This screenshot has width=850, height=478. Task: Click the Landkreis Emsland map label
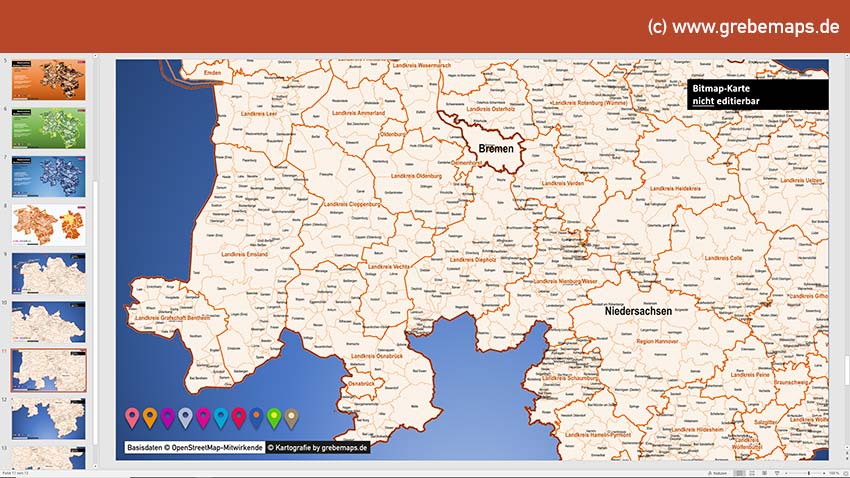click(x=244, y=254)
